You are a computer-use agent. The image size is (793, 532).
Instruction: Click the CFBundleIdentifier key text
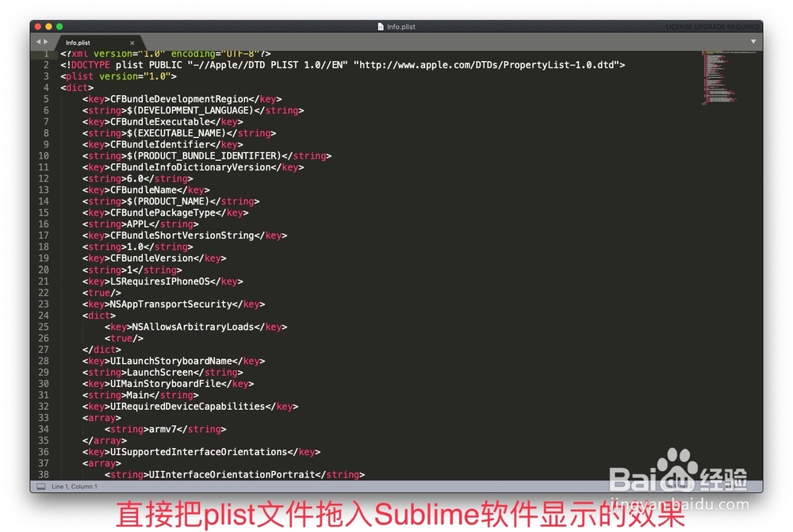pos(160,144)
